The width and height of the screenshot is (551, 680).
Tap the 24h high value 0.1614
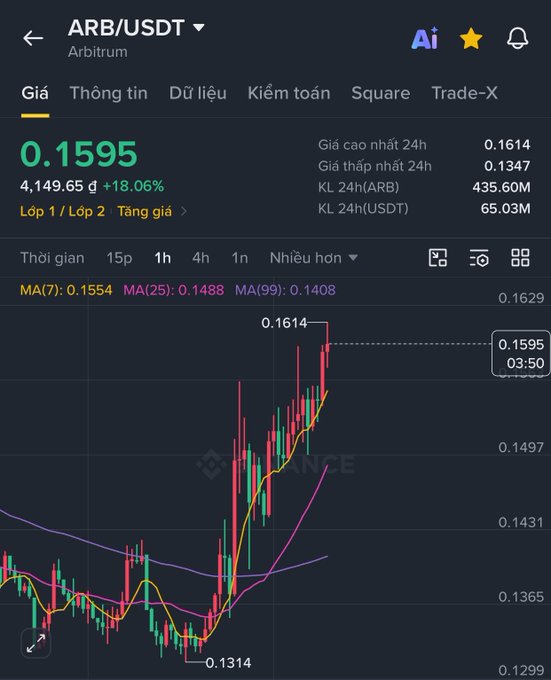507,145
